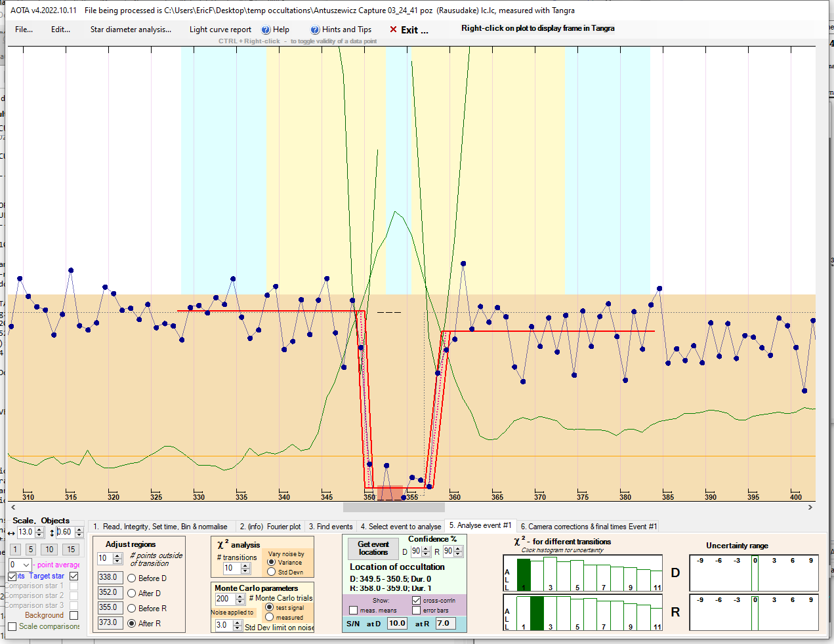This screenshot has height=644, width=834.
Task: Adjust the Confidence R 90 spinner
Action: point(458,552)
